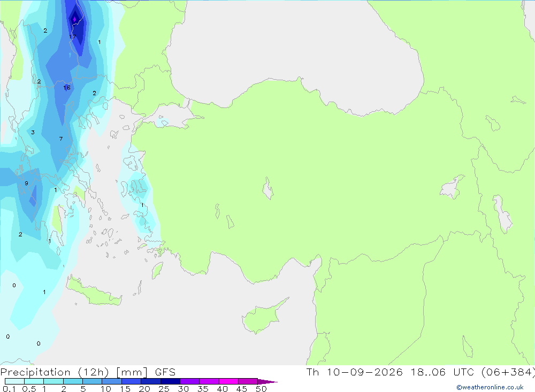The height and width of the screenshot is (392, 535).
Task: Click the purple peak-rainfall cell above "17"
Action: (x=74, y=19)
